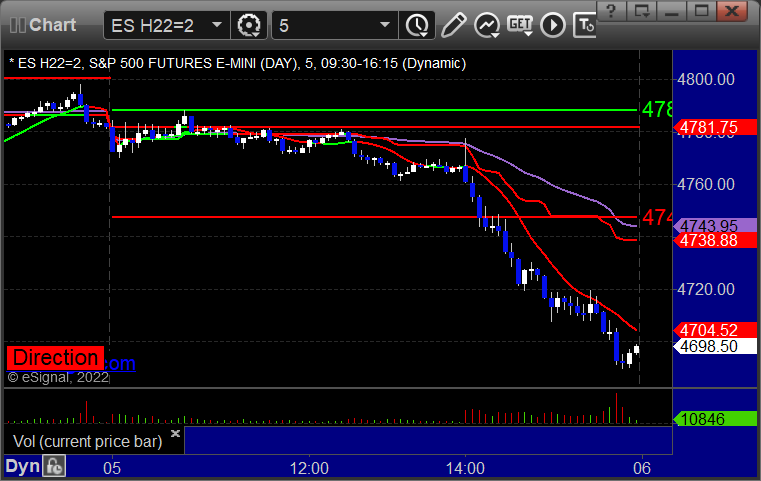
Task: Open the window help question mark
Action: pyautogui.click(x=611, y=10)
